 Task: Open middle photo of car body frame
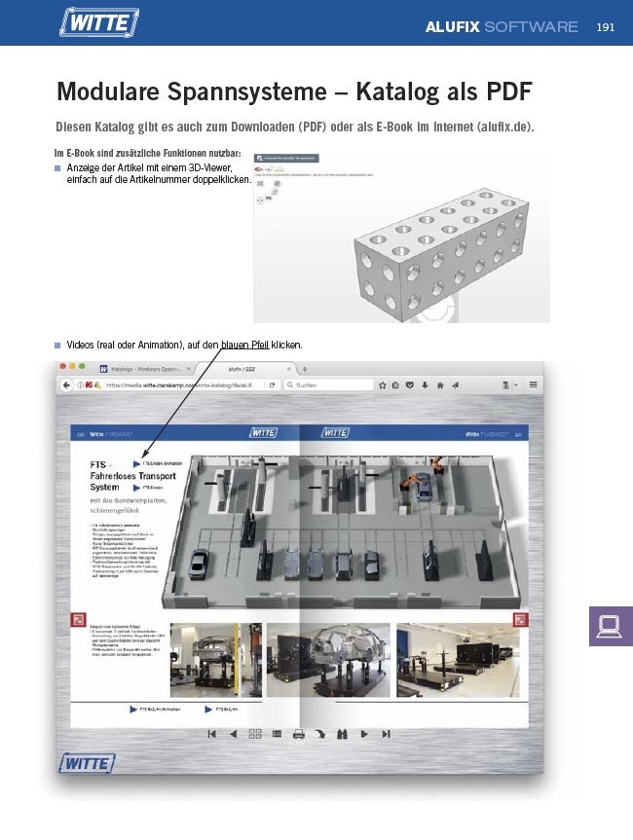pyautogui.click(x=328, y=660)
